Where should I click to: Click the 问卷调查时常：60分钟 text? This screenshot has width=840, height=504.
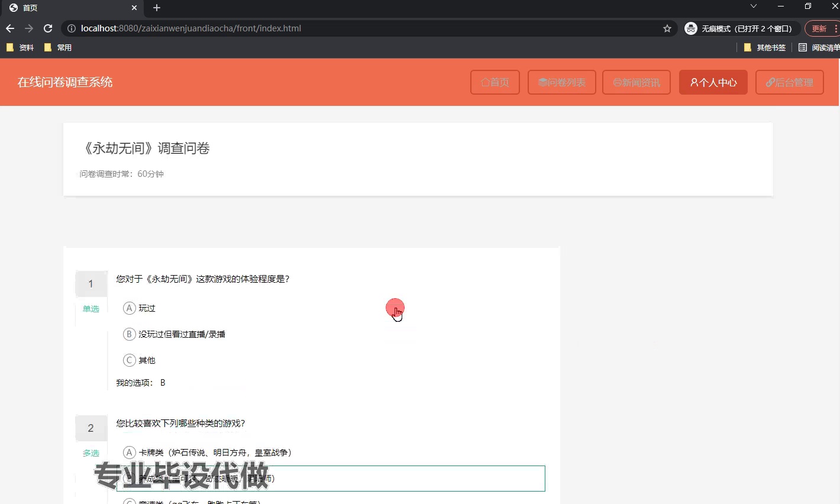tap(122, 174)
